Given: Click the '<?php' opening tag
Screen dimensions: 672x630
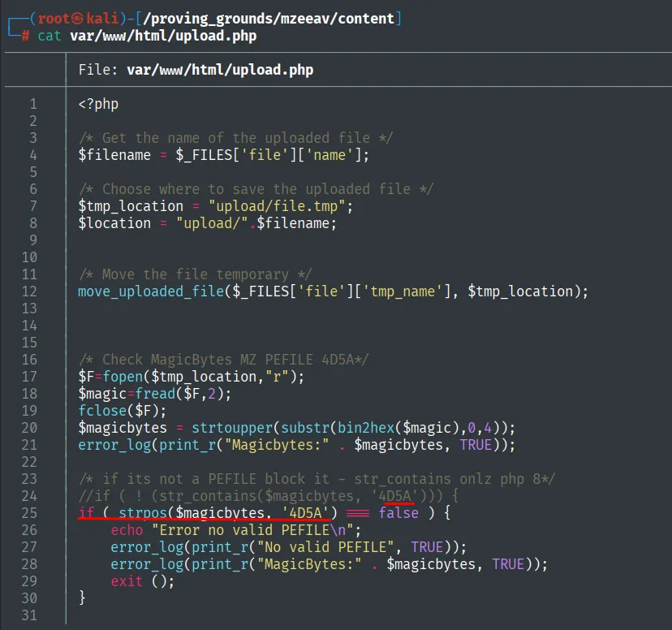Looking at the screenshot, I should 98,104.
